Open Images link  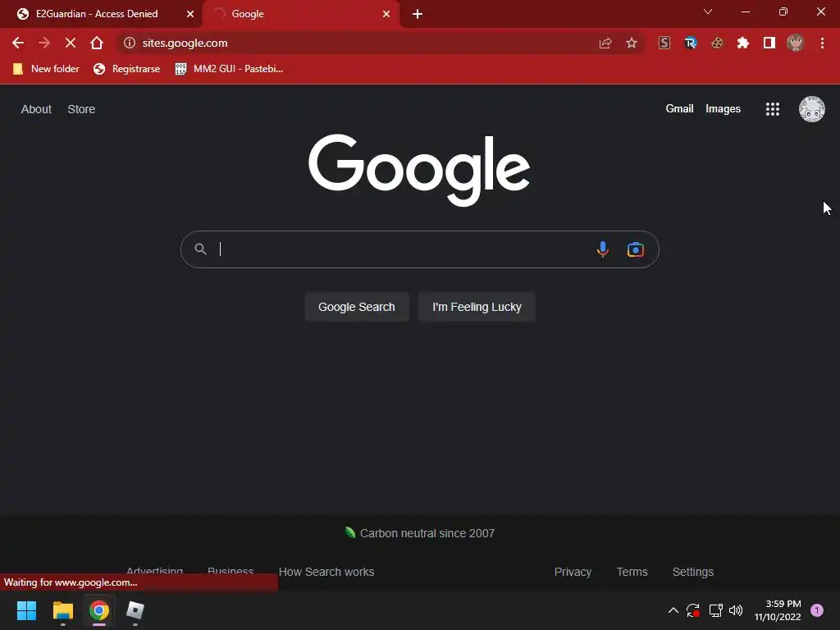pos(723,109)
